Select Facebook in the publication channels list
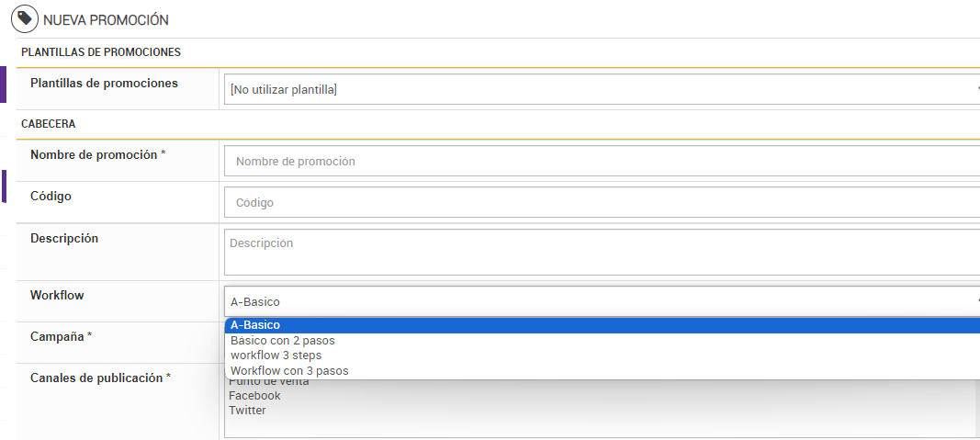The width and height of the screenshot is (980, 440). (x=254, y=396)
